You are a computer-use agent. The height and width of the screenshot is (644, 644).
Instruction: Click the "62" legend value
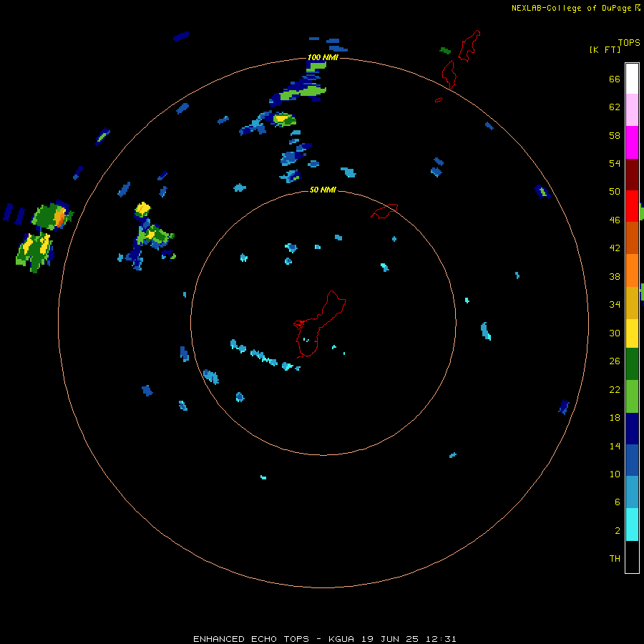click(615, 107)
